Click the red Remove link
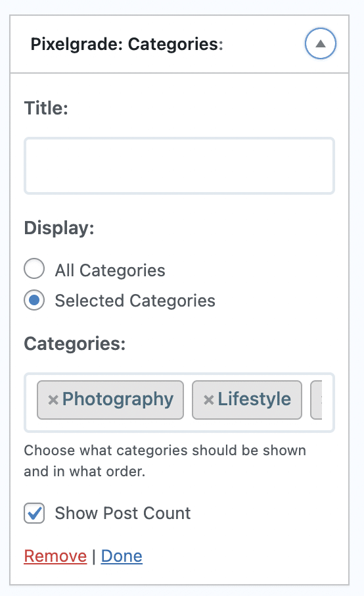 coord(55,556)
